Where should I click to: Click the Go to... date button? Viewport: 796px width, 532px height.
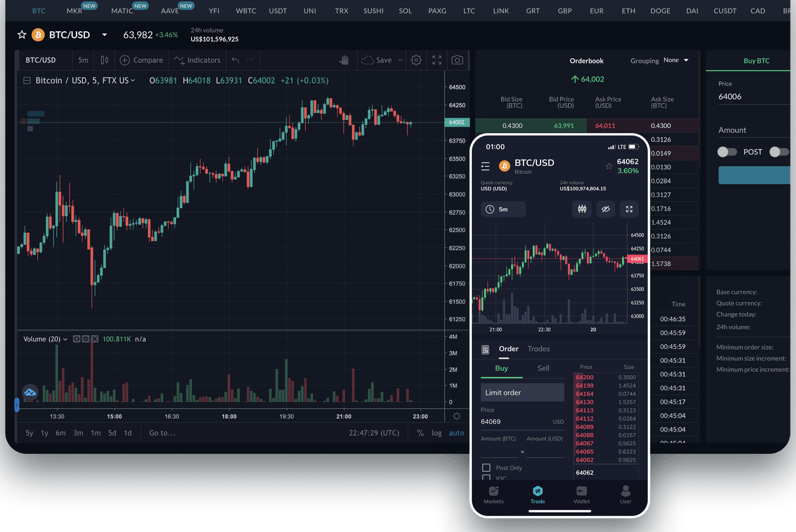[162, 433]
